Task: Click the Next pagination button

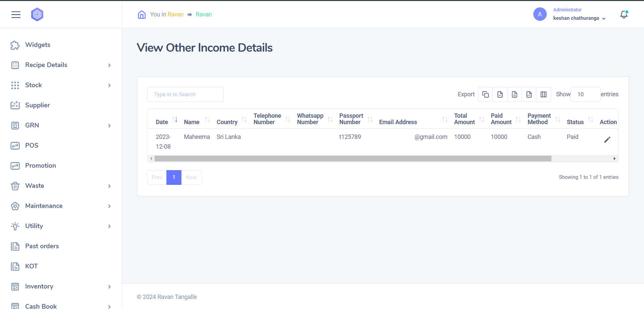Action: 191,177
